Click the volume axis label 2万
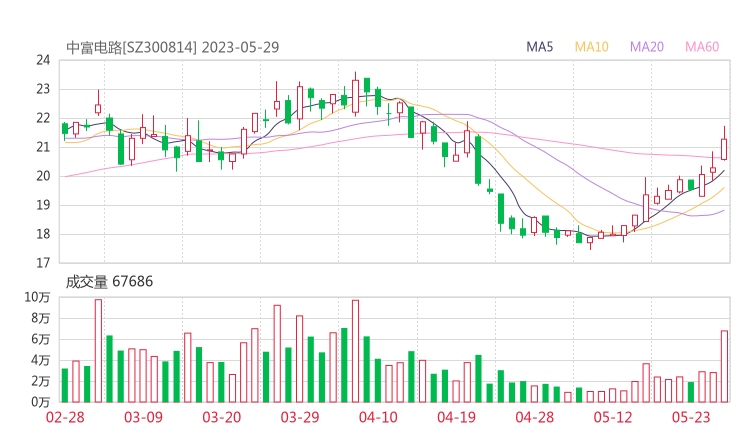740x440 pixels. pyautogui.click(x=41, y=381)
